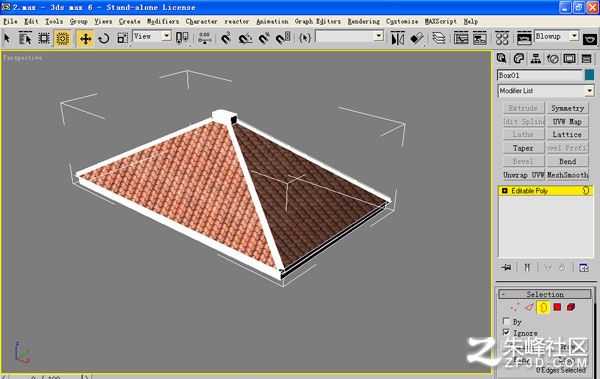Screen dimensions: 600x379
Task: Activate the Rotate tool icon
Action: click(104, 38)
